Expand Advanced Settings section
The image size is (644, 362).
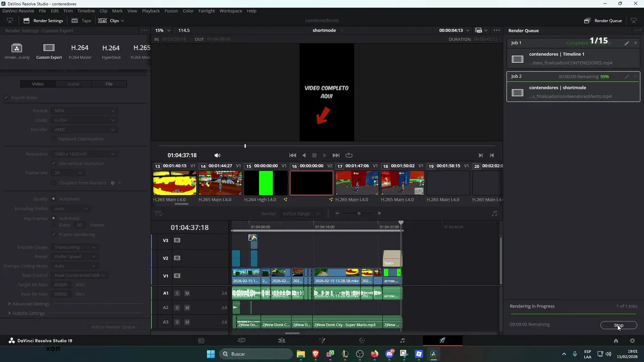coord(29,304)
